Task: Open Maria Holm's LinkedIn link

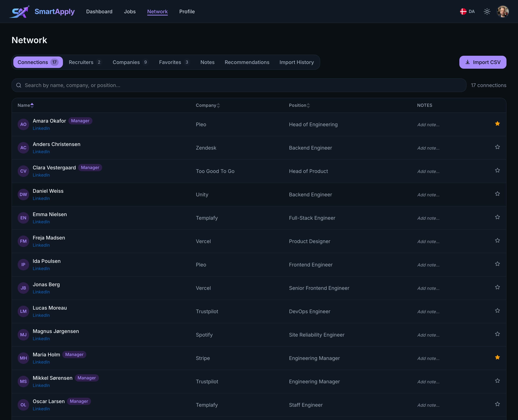Action: [x=41, y=362]
